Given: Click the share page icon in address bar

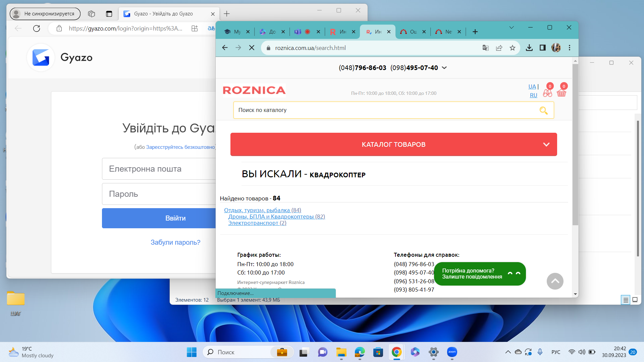Looking at the screenshot, I should tap(499, 48).
